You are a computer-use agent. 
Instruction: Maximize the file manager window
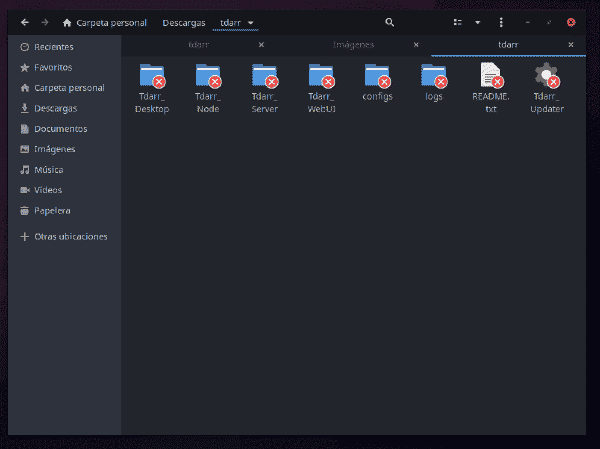(549, 23)
